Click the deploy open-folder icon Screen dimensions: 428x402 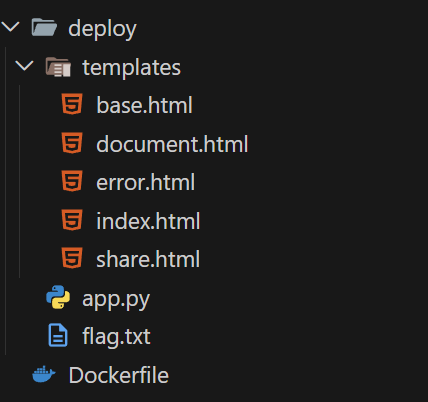[x=44, y=27]
